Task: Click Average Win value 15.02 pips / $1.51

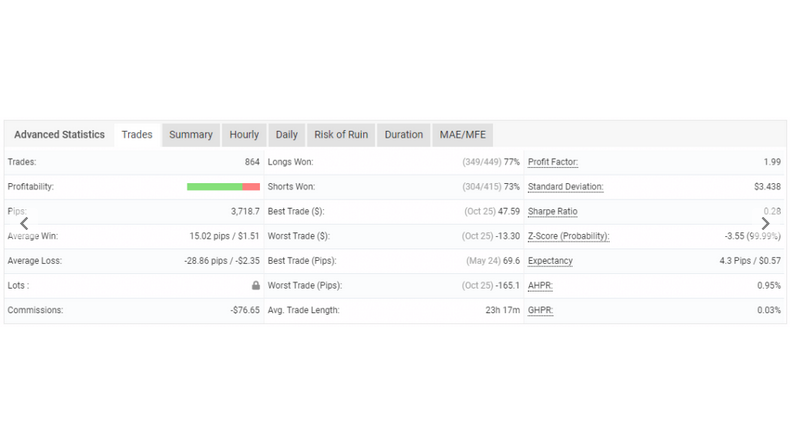Action: (x=224, y=236)
